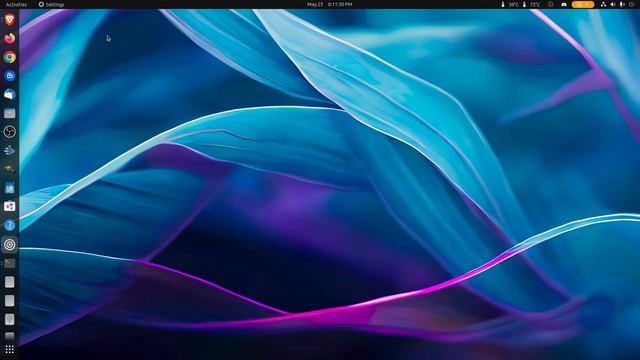Open the Activities overview

tap(16, 4)
